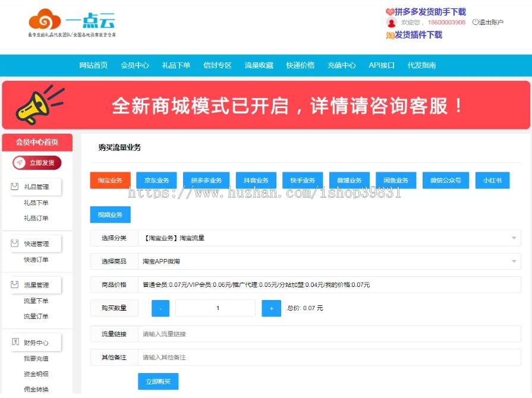This screenshot has height=398, width=532.
Task: Open 礼品订单 in the sidebar
Action: (36, 218)
